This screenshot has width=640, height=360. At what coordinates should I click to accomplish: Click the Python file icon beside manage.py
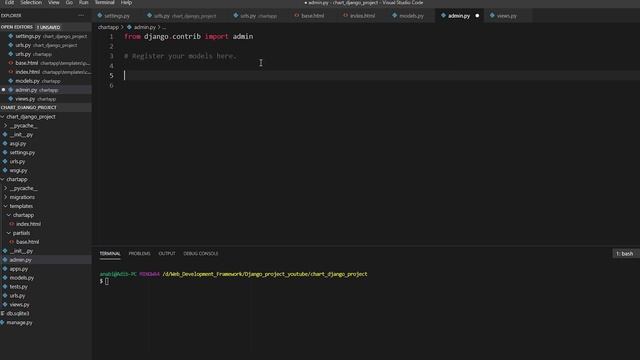pyautogui.click(x=2, y=322)
